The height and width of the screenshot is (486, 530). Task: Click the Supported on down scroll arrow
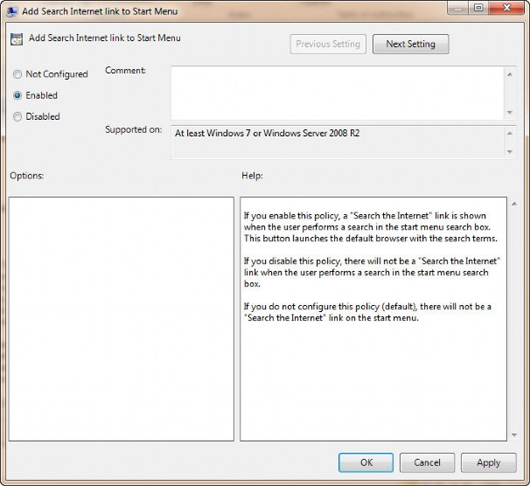510,152
